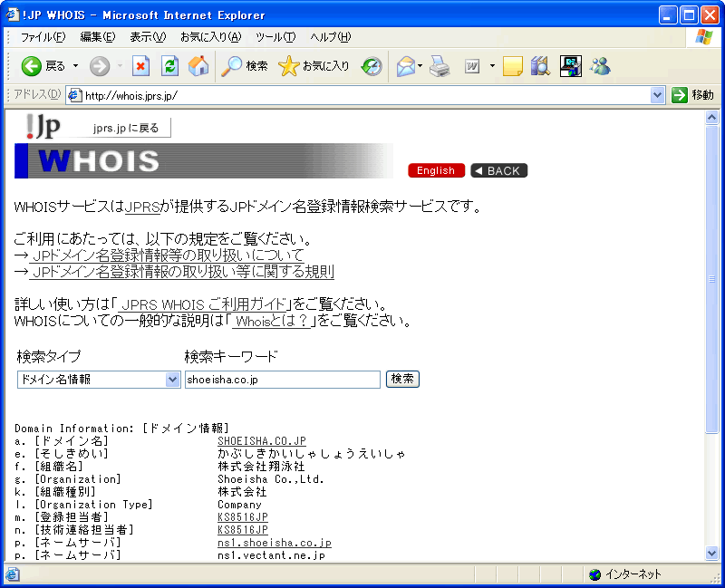Click the Back (戻る) arrow button
This screenshot has height=588, width=725.
point(43,66)
